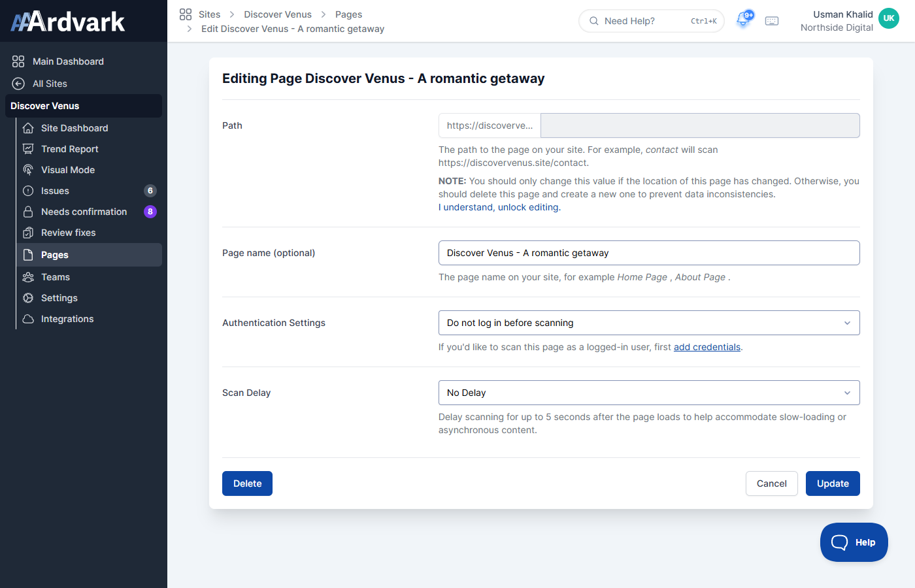Click the Issues count badge 6
The height and width of the screenshot is (588, 915).
pyautogui.click(x=150, y=191)
